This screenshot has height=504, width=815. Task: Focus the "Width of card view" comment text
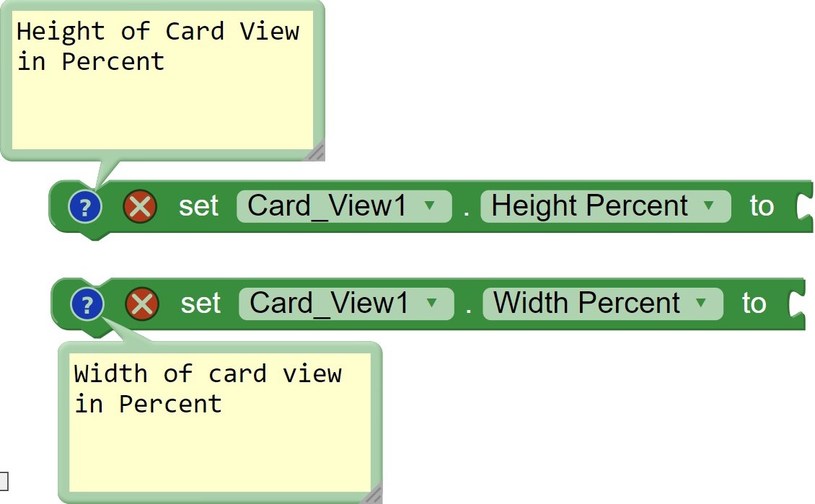coord(208,389)
